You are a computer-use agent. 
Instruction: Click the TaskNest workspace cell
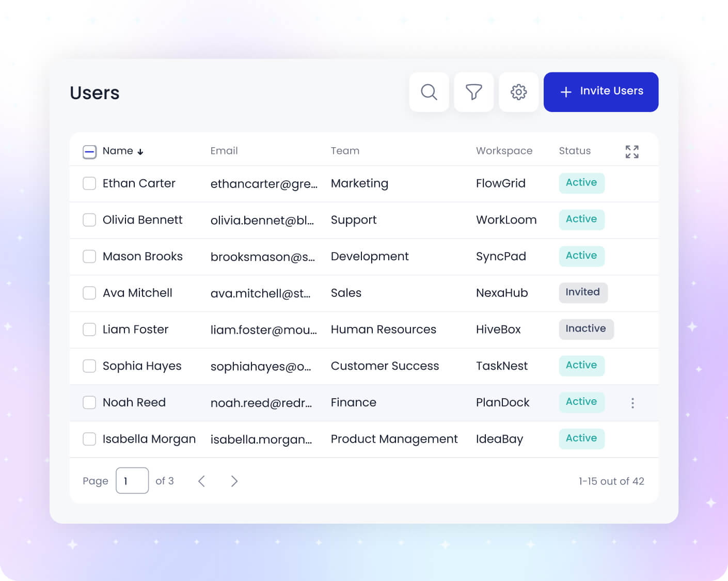click(502, 366)
